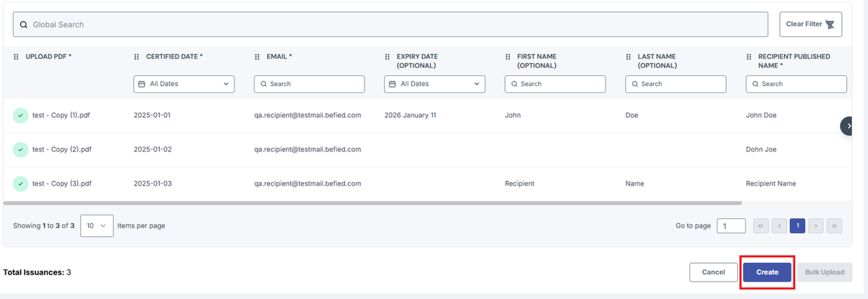Click green check icon for test - Copy (1).pdf

(20, 115)
